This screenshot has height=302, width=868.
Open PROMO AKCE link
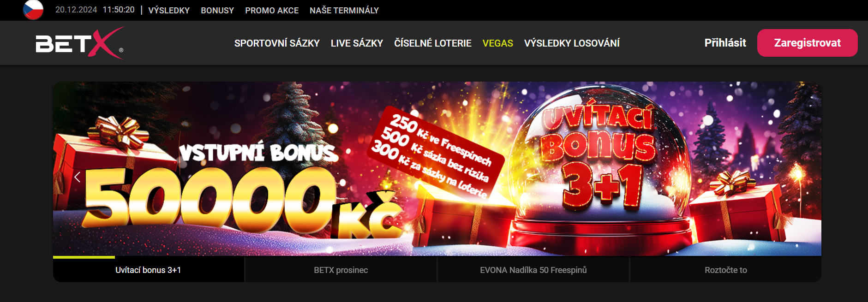[x=272, y=10]
